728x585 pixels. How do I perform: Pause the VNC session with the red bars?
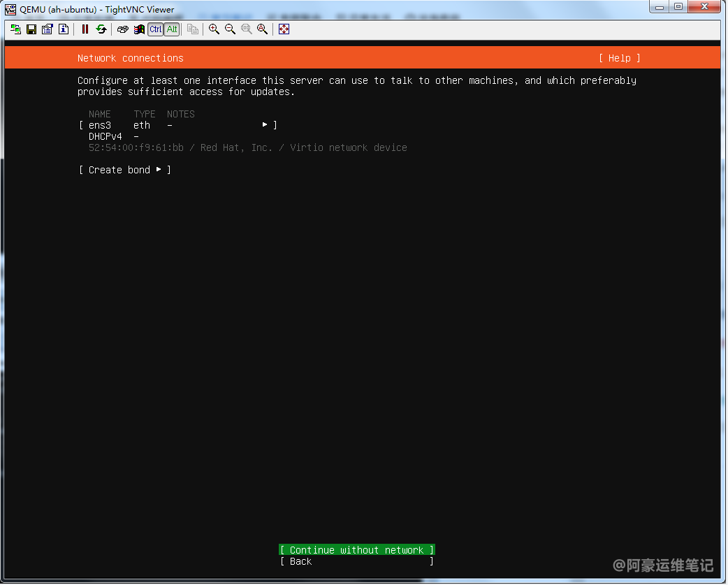tap(85, 29)
